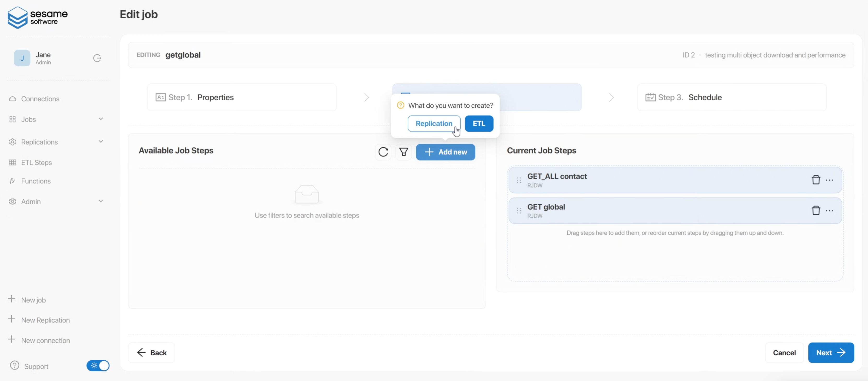Click the Add new button

(445, 152)
